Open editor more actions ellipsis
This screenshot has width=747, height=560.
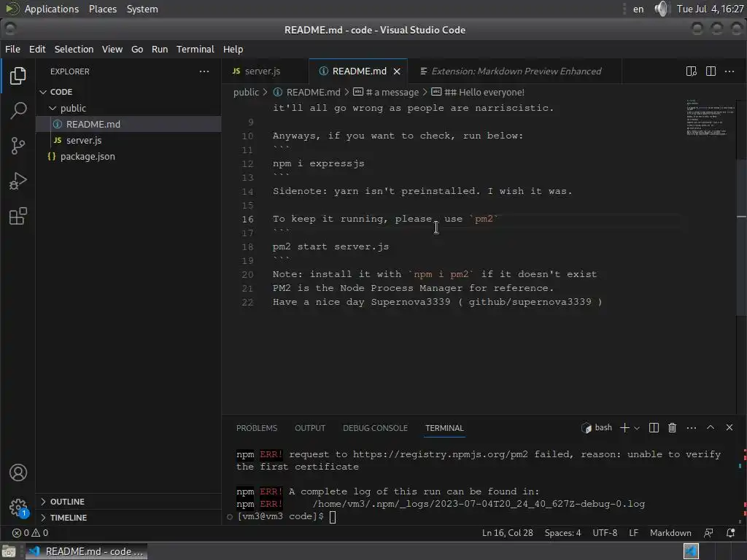(729, 71)
